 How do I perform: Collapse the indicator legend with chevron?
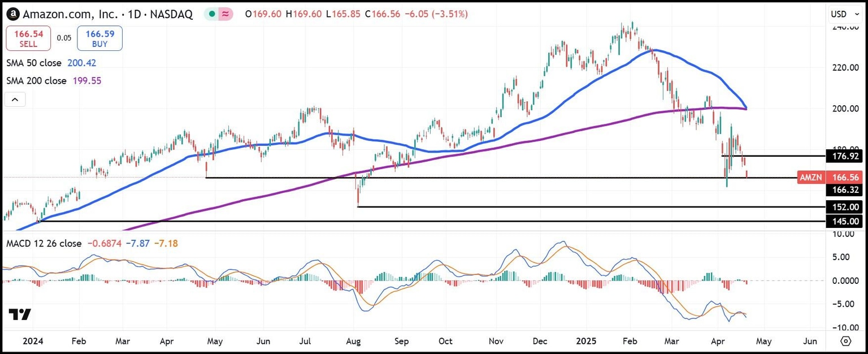15,100
